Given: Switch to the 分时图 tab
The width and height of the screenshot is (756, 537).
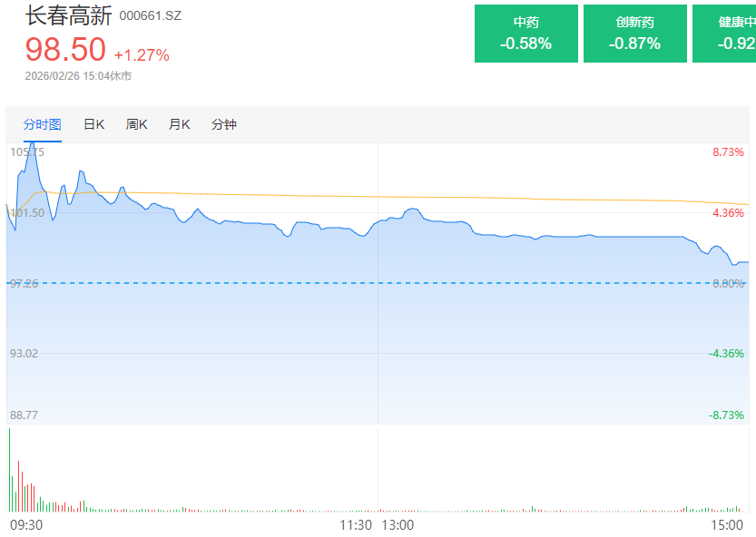Looking at the screenshot, I should pyautogui.click(x=43, y=124).
